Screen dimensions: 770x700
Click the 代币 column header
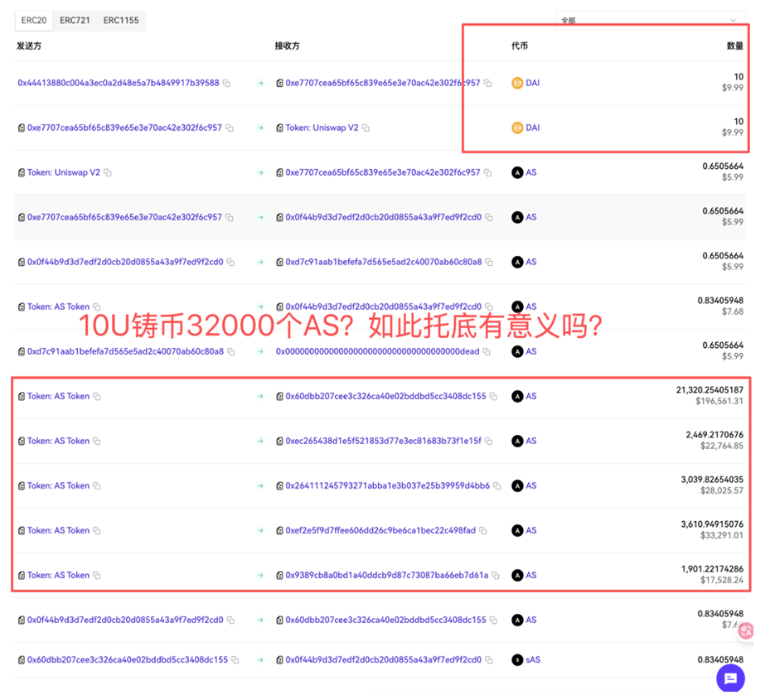click(x=520, y=46)
